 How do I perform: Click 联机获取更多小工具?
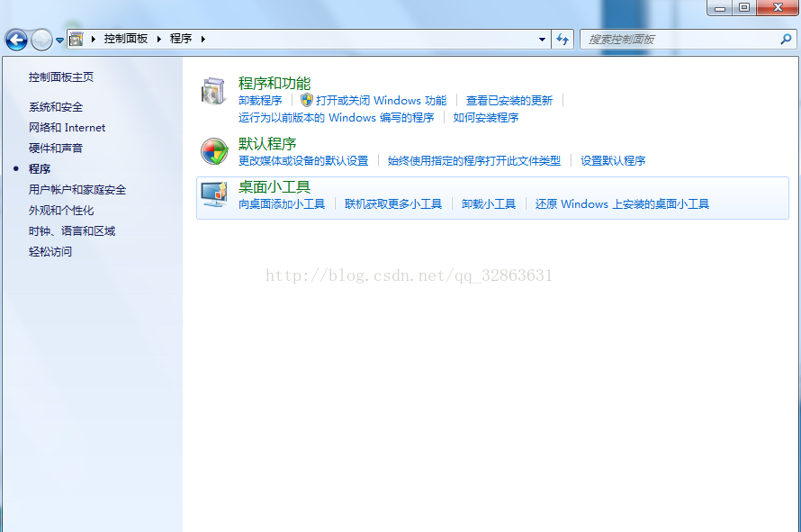click(x=393, y=204)
